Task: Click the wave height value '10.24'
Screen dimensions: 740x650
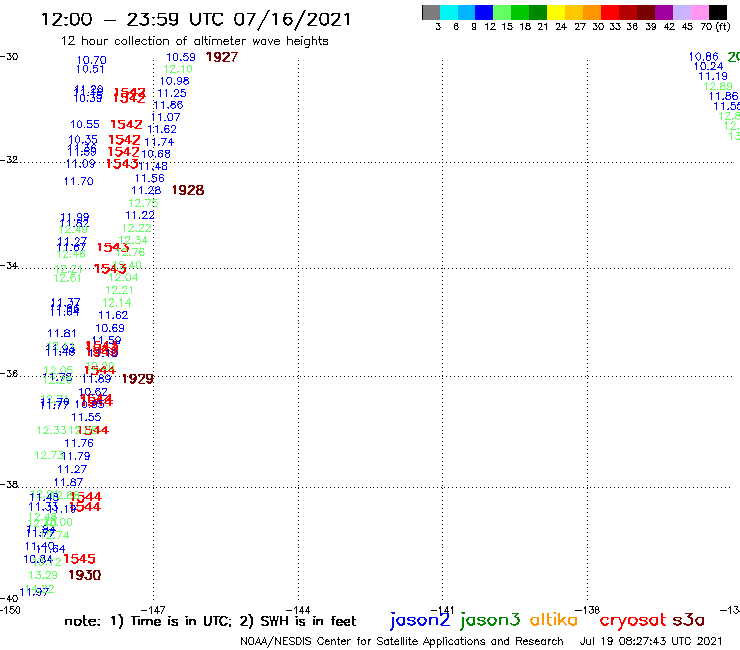Action: click(708, 66)
